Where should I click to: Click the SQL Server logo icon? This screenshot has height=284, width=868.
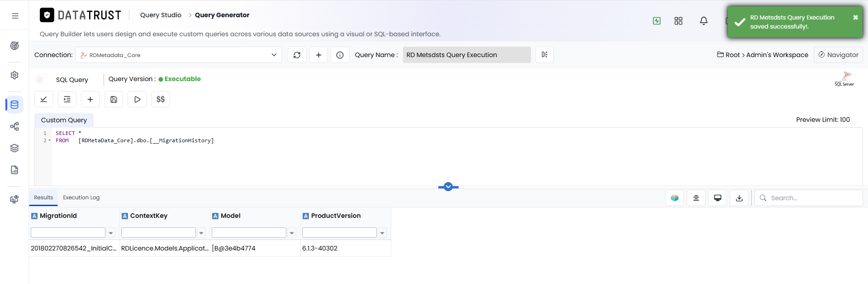pos(844,79)
